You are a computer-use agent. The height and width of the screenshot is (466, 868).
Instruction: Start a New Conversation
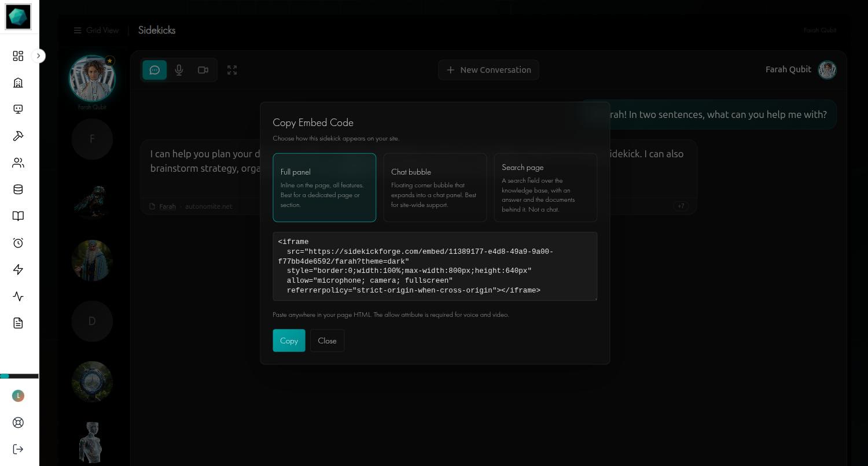pos(488,70)
